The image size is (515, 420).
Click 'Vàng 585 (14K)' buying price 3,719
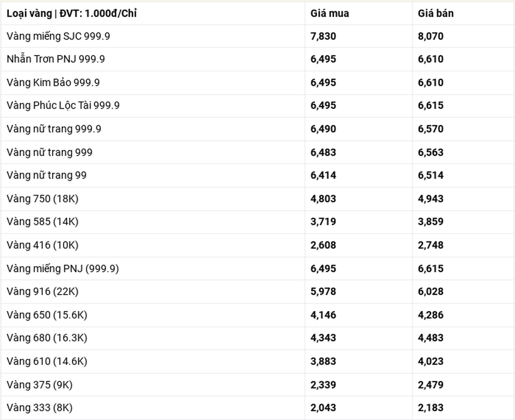[x=323, y=221]
